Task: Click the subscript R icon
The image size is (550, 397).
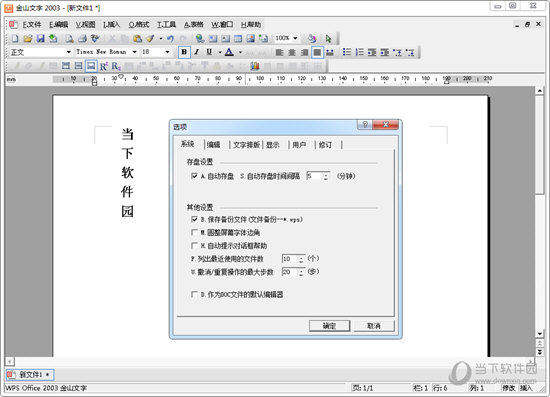Action: [116, 66]
